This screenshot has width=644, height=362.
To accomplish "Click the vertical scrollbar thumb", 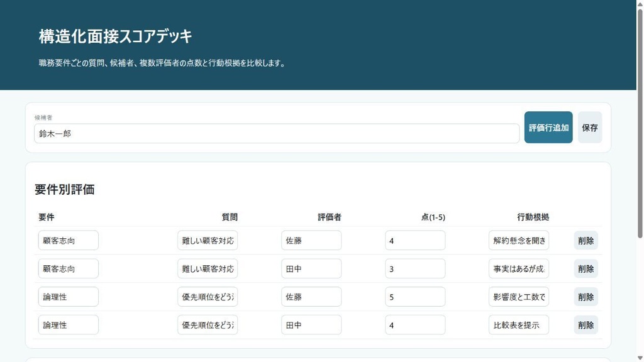I will pos(640,123).
